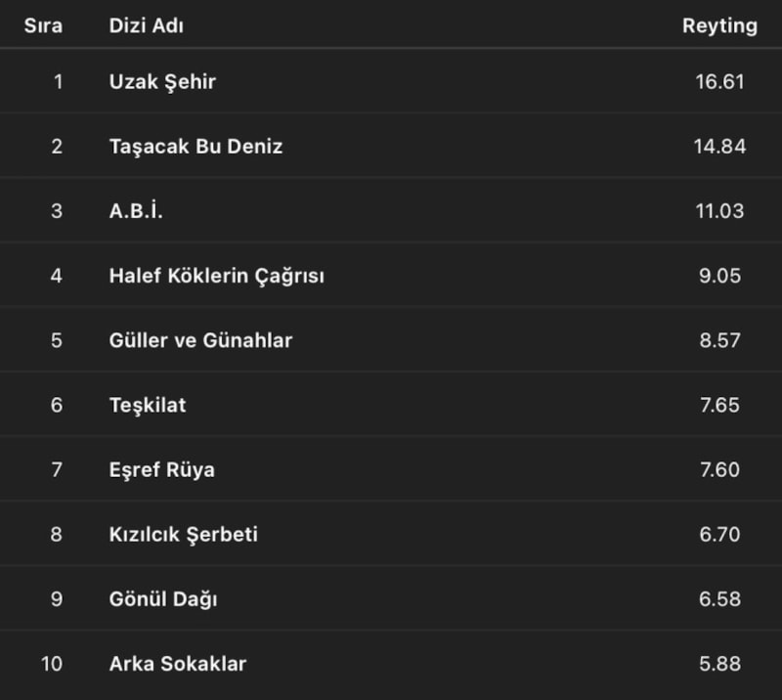The image size is (782, 700).
Task: Click the A.B.İ. series name
Action: 136,211
